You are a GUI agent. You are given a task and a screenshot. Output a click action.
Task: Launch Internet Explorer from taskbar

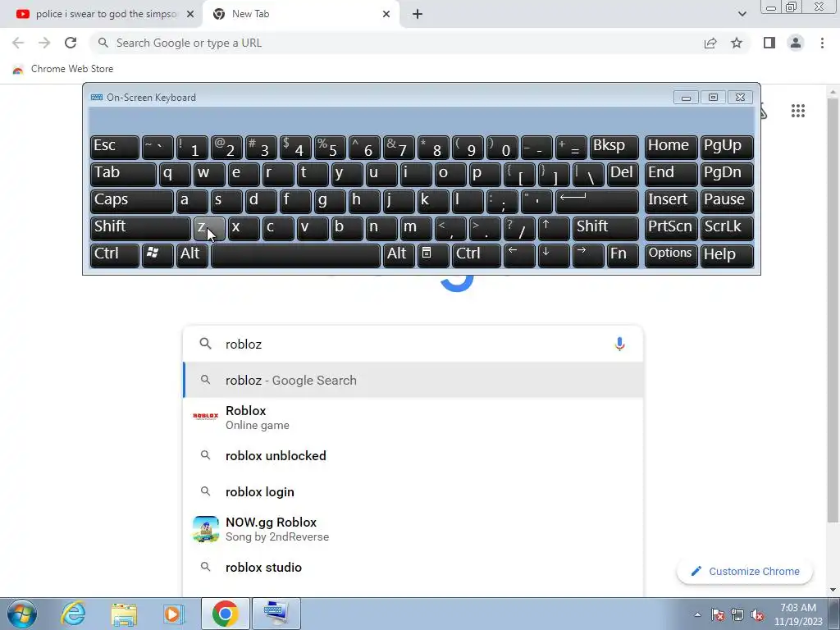[73, 614]
